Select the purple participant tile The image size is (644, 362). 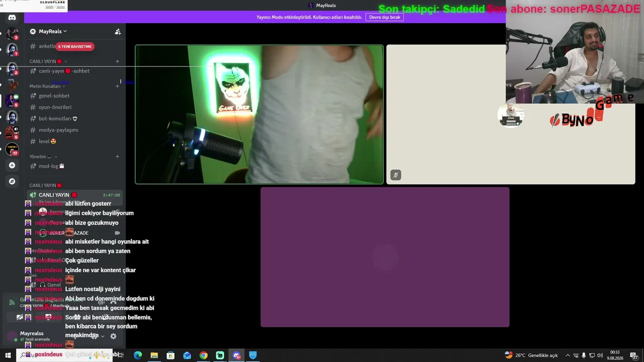pos(385,257)
